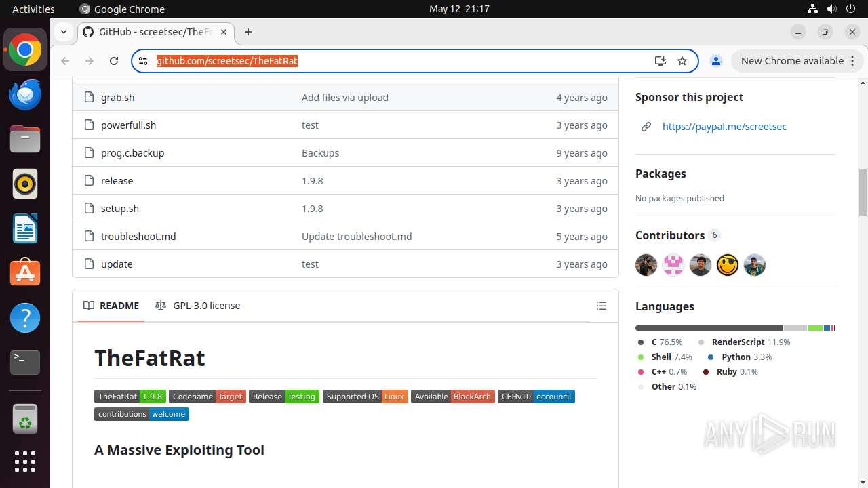Open the Shell 7.4% language link
The height and width of the screenshot is (488, 868).
click(665, 357)
